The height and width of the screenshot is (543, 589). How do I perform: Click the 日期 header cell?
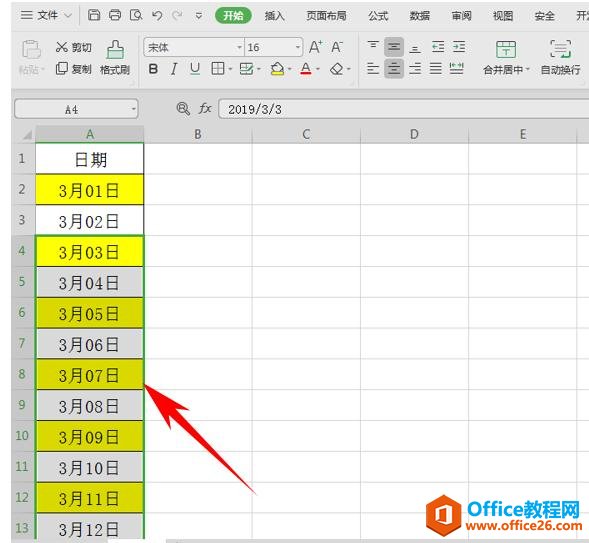pos(89,159)
